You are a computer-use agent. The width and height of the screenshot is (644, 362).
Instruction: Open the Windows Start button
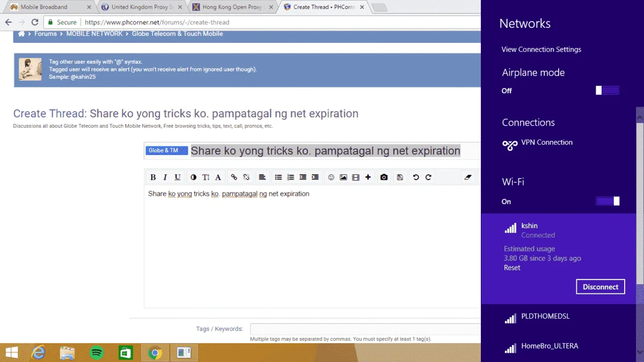tap(11, 353)
